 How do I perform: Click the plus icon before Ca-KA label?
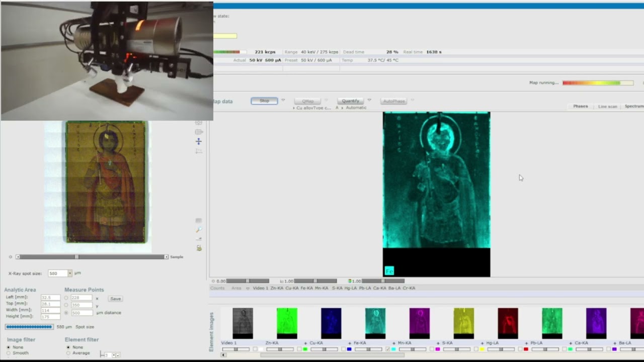[x=571, y=343]
